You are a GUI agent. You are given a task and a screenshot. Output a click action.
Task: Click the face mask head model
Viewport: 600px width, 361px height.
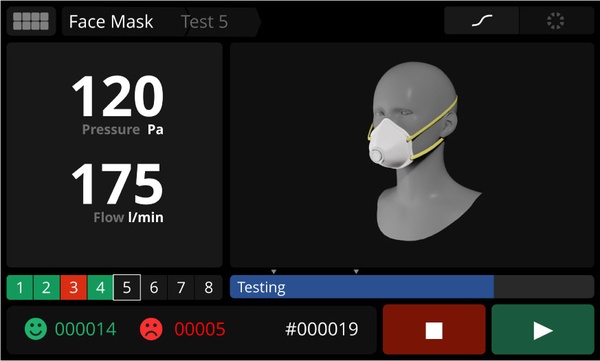[419, 151]
